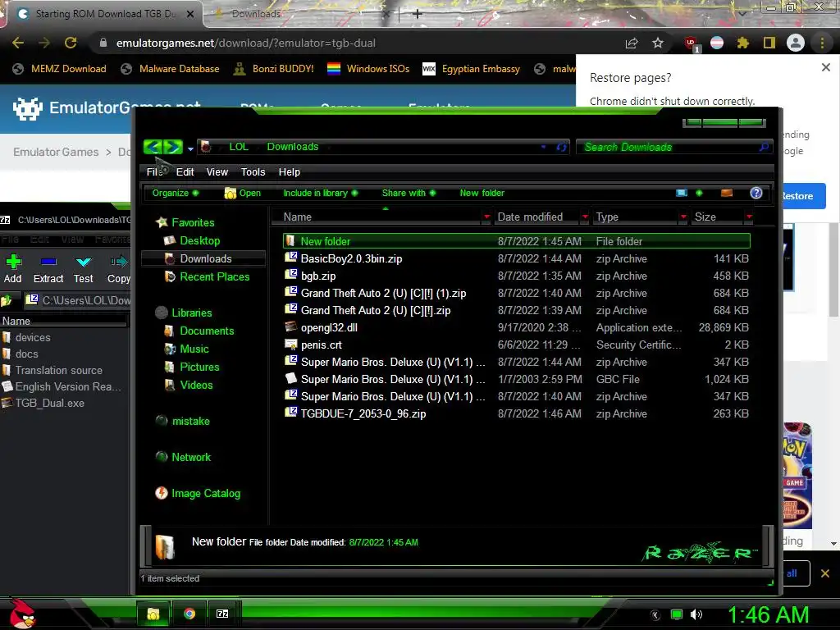Select the New folder row icon
The image size is (840, 630).
(x=290, y=240)
